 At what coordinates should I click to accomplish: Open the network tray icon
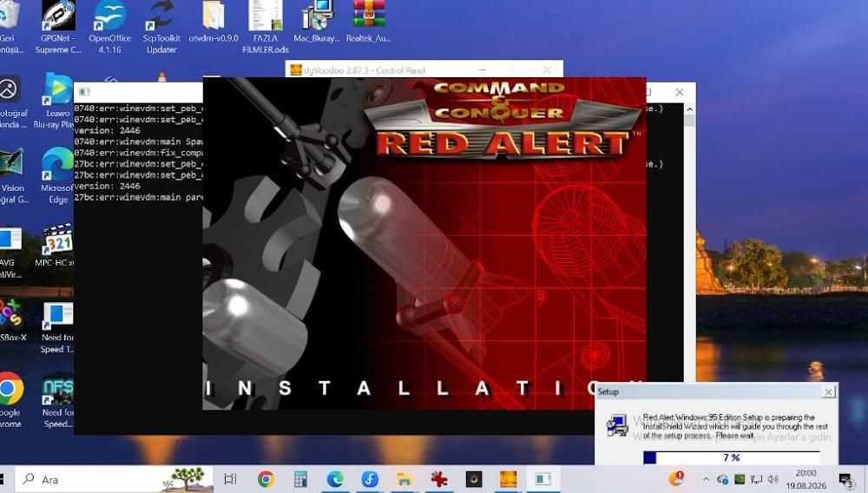click(x=756, y=479)
